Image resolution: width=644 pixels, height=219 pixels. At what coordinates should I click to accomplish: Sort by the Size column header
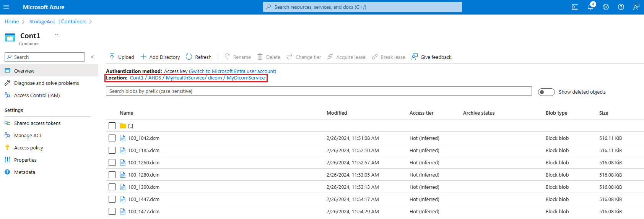tap(603, 113)
